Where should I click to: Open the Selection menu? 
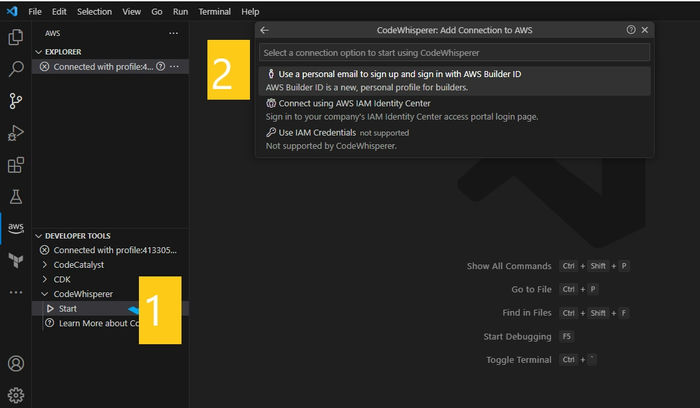pos(94,12)
